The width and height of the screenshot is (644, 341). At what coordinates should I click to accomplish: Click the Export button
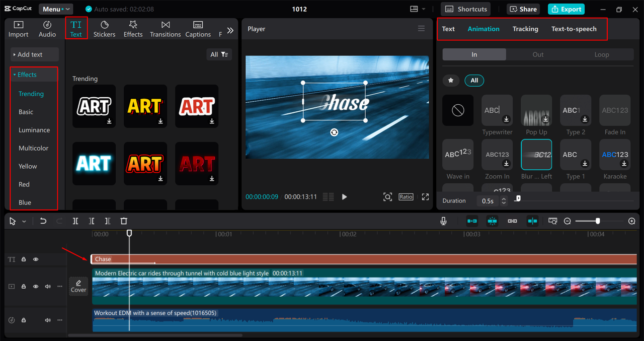pos(567,9)
